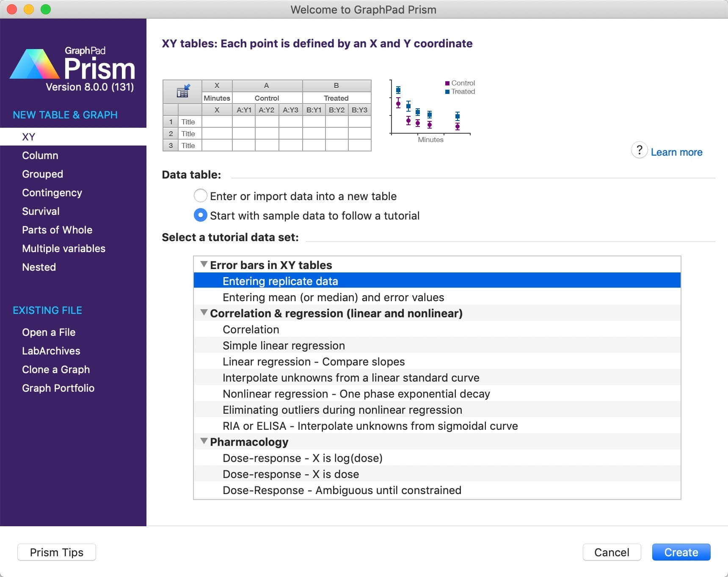The height and width of the screenshot is (577, 728).
Task: Click the blue Treated legend swatch
Action: coord(447,92)
